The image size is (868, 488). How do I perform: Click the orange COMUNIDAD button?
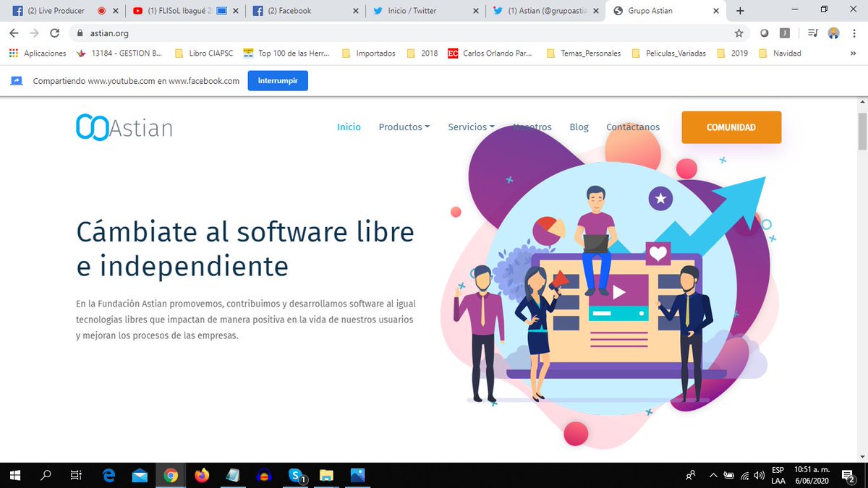pos(731,127)
